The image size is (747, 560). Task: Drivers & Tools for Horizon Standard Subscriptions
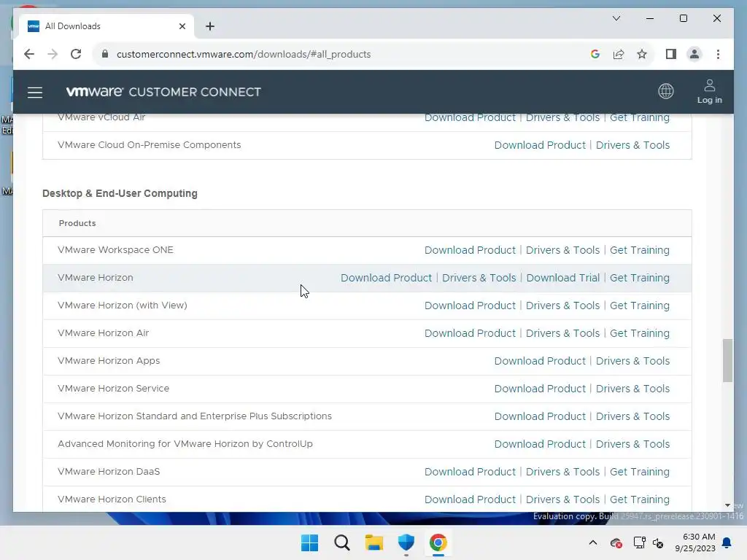pos(632,416)
